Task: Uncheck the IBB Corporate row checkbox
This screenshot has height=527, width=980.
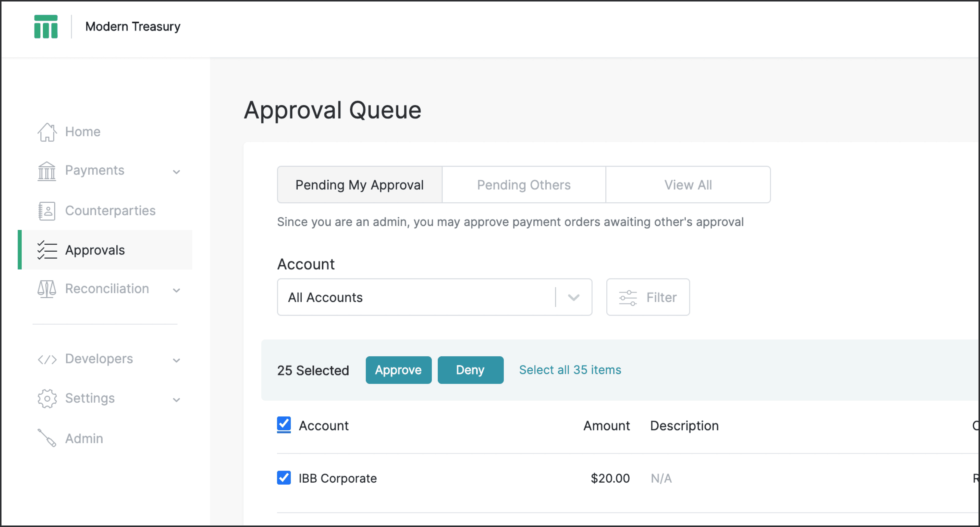Action: tap(284, 478)
